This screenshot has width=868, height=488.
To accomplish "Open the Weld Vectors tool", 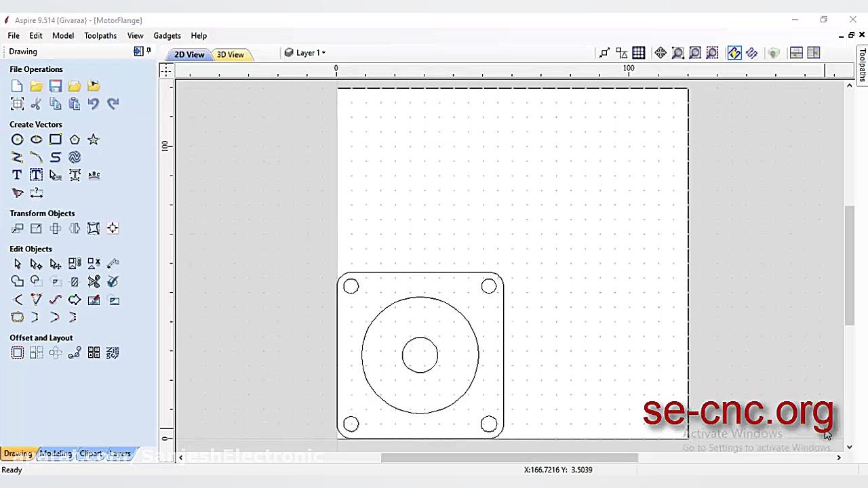I will [x=17, y=281].
